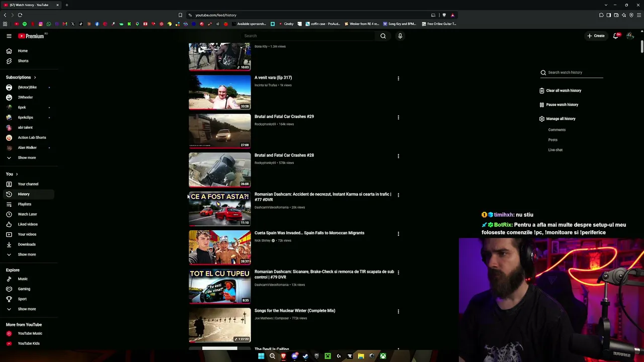Screen dimensions: 644x362
Task: Open Cueta Spain Was Invaded video title
Action: (x=309, y=233)
